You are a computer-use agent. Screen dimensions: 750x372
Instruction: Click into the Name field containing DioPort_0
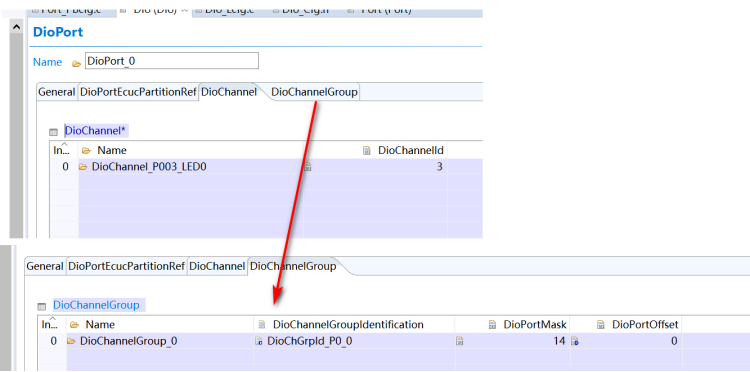tap(172, 61)
